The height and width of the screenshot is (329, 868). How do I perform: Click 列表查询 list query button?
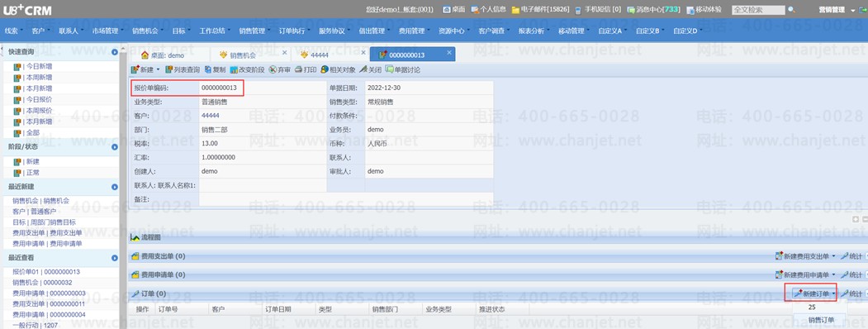point(183,69)
